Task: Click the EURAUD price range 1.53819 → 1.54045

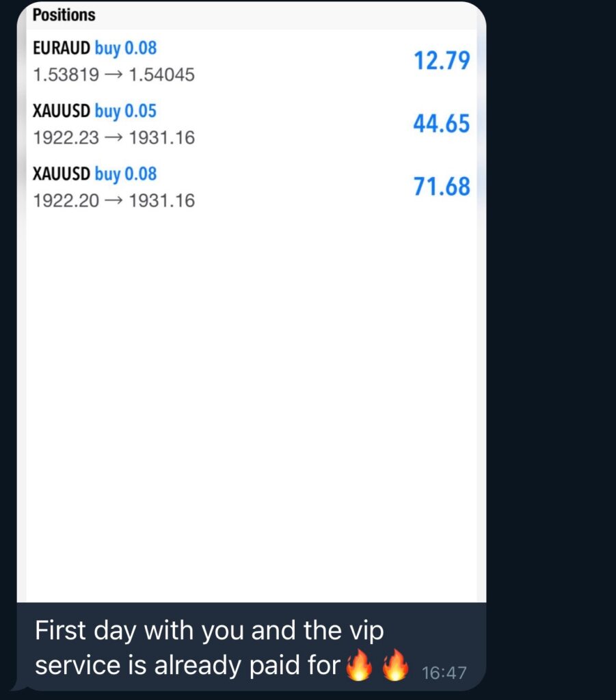Action: click(113, 75)
